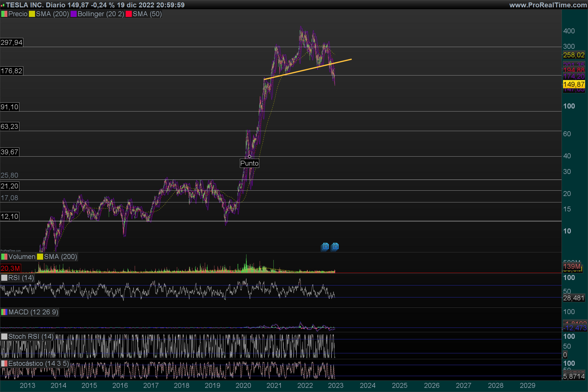This screenshot has width=588, height=392.
Task: Click the red SMA (50) color swatch
Action: 128,14
